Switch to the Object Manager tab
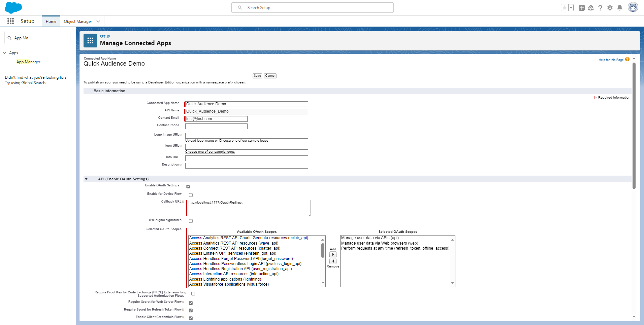Image resolution: width=644 pixels, height=325 pixels. 78,22
